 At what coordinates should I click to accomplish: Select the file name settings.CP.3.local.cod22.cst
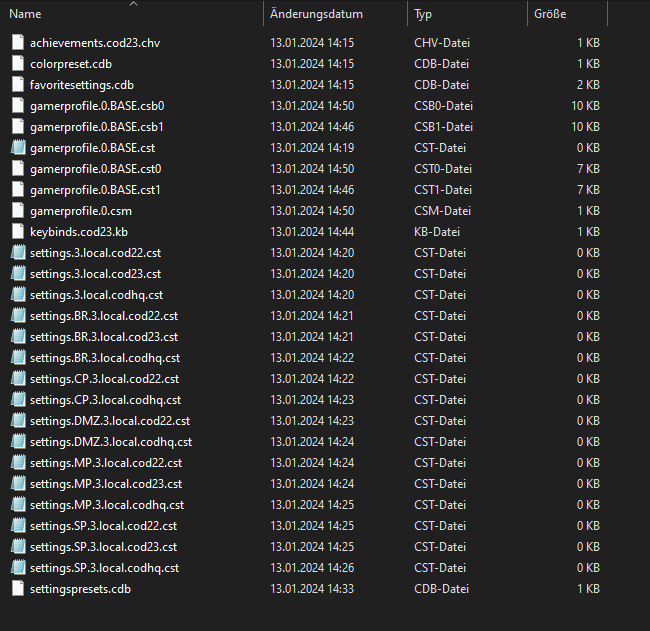[x=104, y=379]
